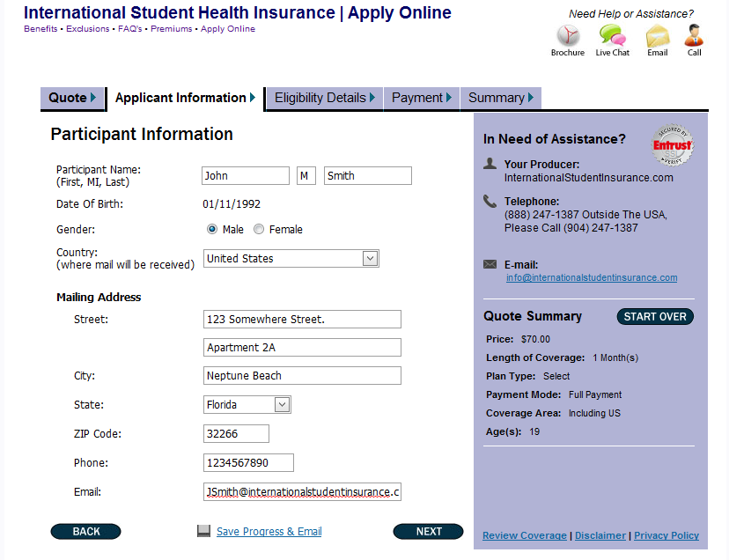Viewport: 729px width, 560px height.
Task: Click the Entrust SSL secured seal
Action: coord(673,145)
